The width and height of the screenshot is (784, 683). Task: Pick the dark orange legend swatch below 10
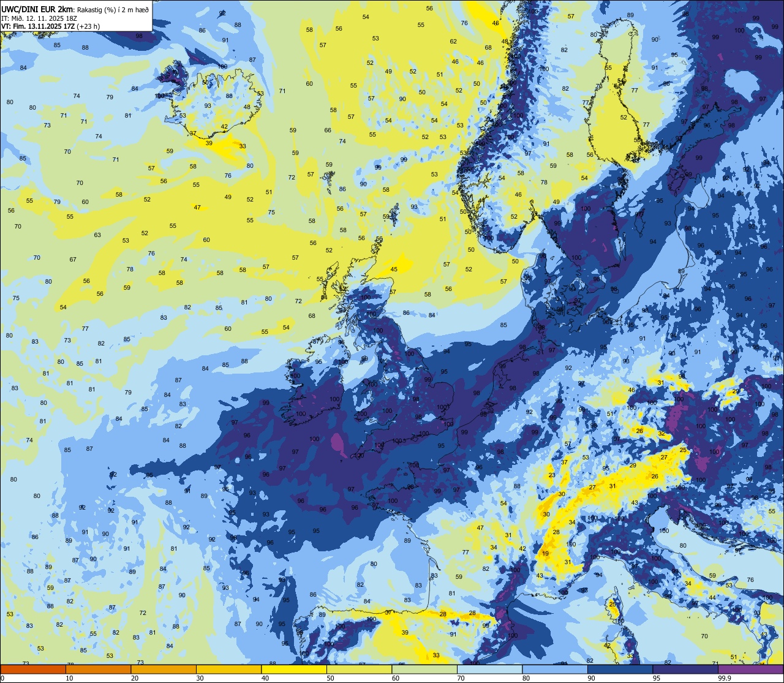(x=33, y=669)
